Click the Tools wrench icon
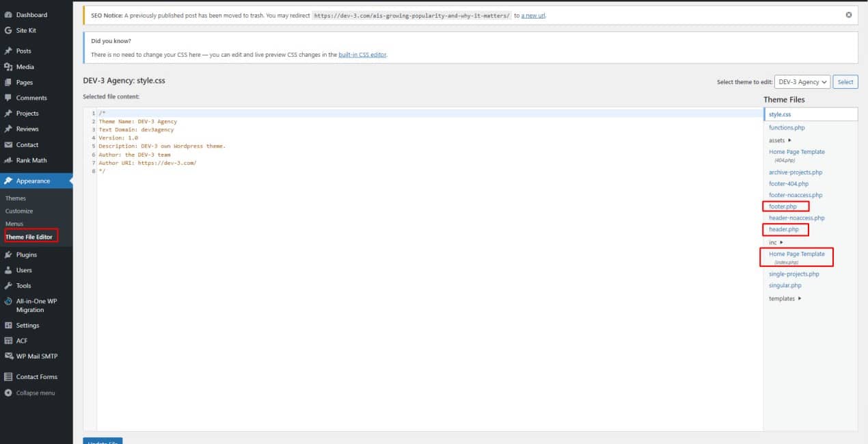Image resolution: width=868 pixels, height=444 pixels. (8, 285)
